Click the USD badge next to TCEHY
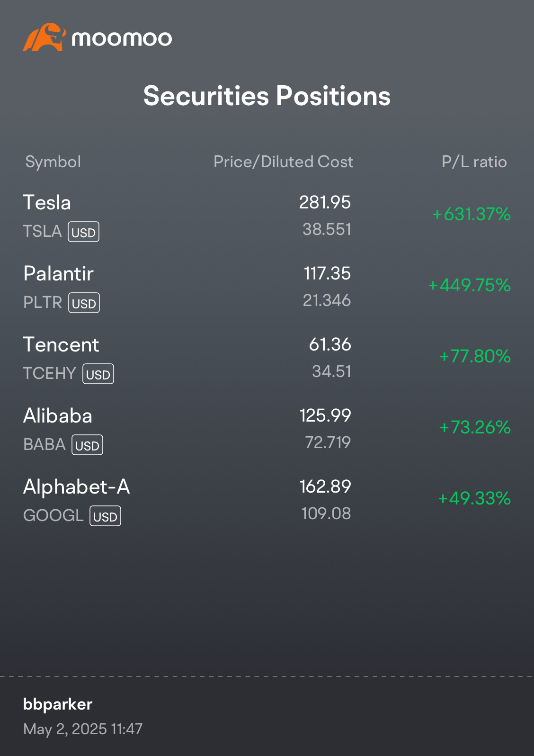The height and width of the screenshot is (756, 534). (x=98, y=374)
